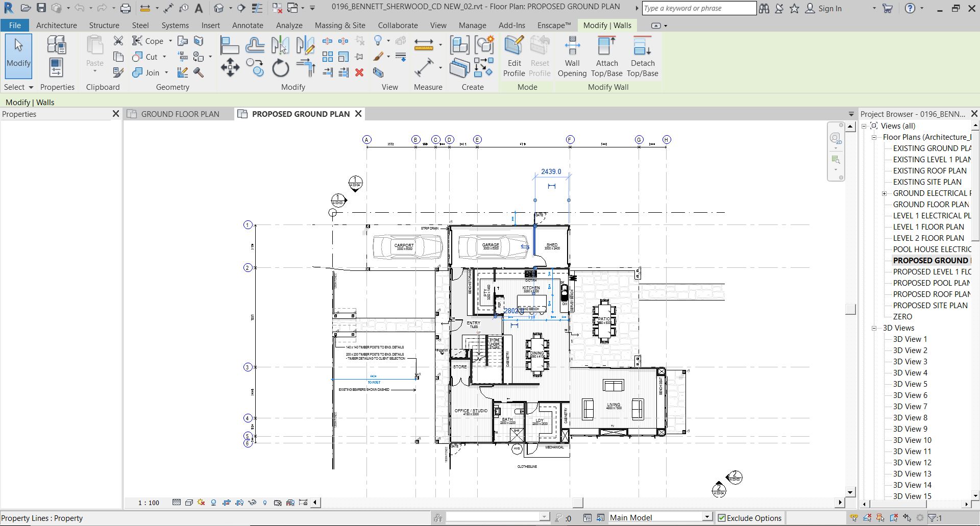Click the Align tool icon
This screenshot has width=980, height=526.
click(x=229, y=45)
